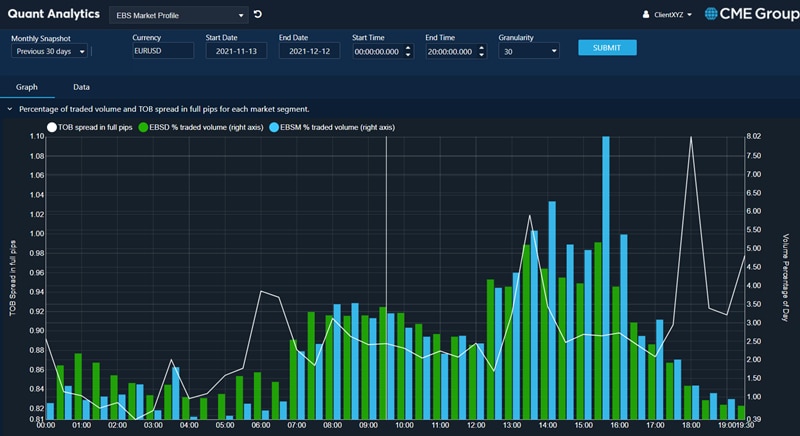Open the Monthly Snapshot dropdown
Screen dimensions: 800x436
click(x=49, y=51)
